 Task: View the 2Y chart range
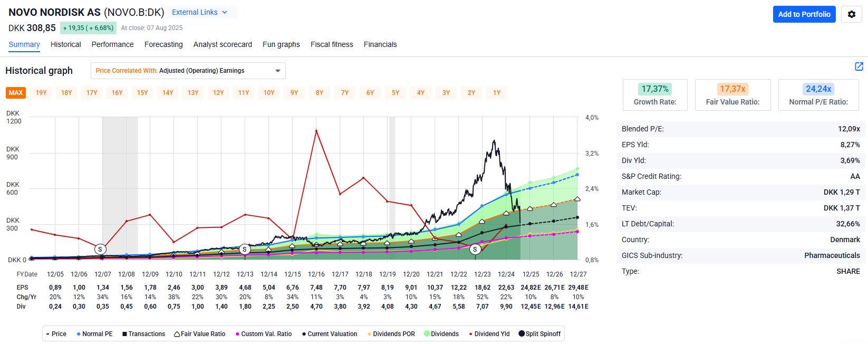point(471,93)
